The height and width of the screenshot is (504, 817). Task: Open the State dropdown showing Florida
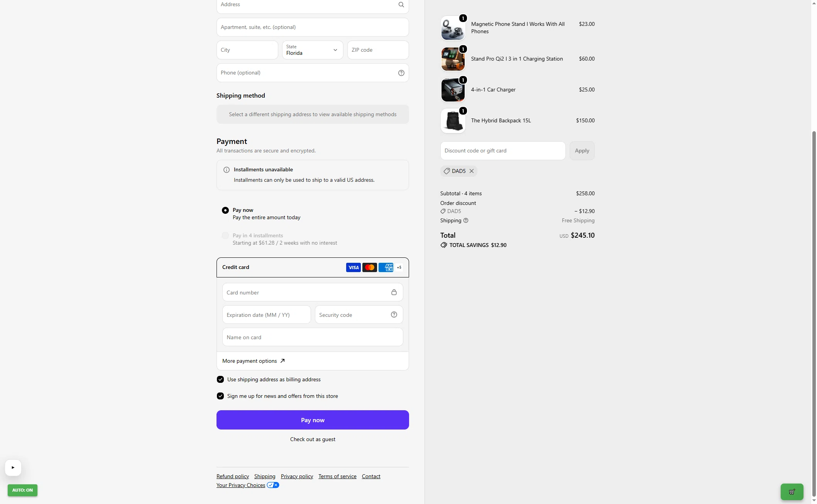coord(313,50)
